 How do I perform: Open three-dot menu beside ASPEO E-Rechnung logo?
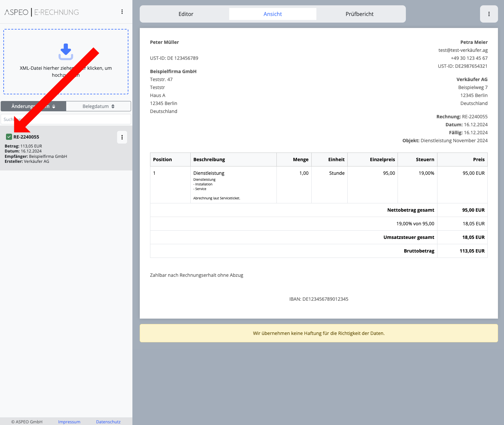click(122, 12)
